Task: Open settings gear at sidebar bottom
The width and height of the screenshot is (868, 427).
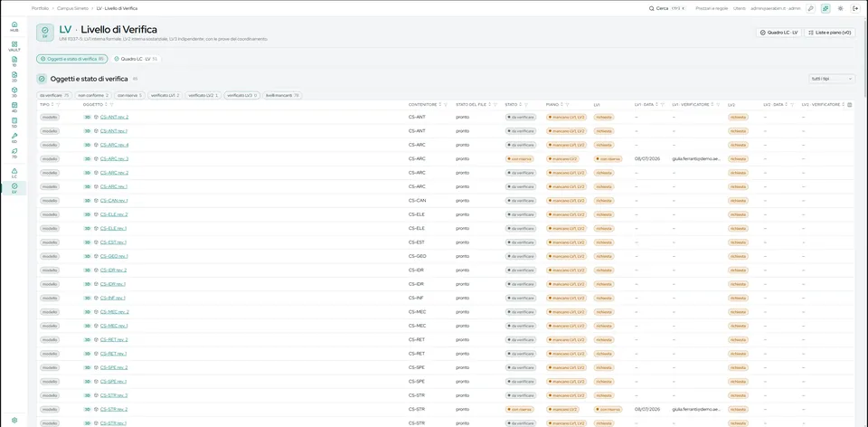Action: coord(14,420)
